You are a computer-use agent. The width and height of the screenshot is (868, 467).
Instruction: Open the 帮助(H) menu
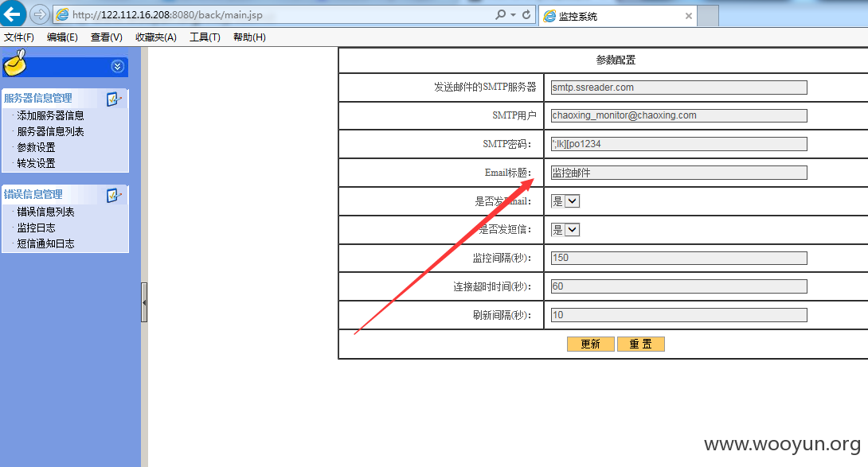coord(249,37)
